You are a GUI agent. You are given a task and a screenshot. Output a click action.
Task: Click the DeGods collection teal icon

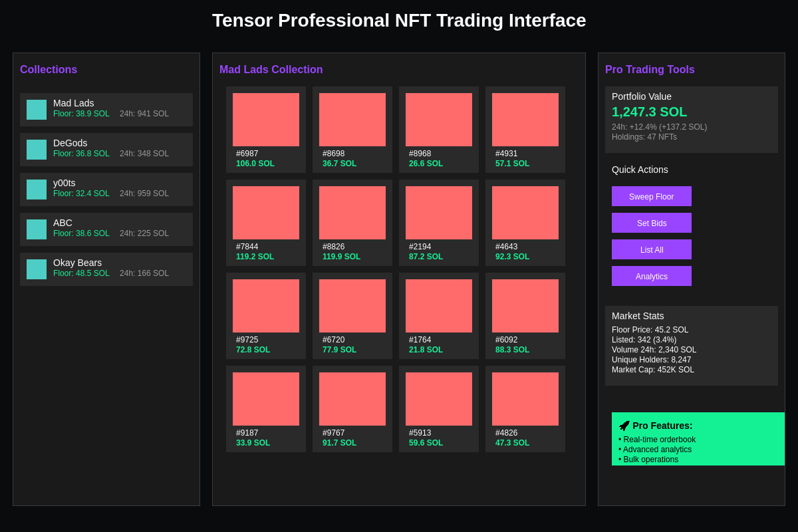(37, 150)
